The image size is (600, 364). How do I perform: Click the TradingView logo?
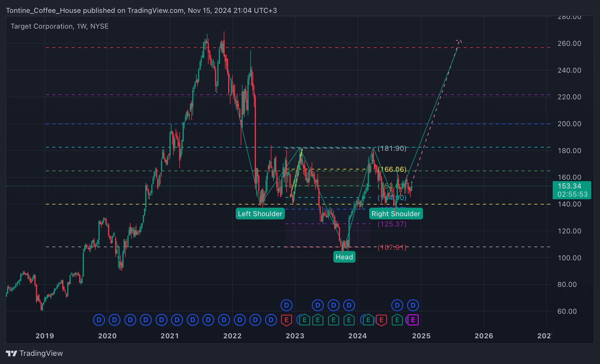(x=34, y=353)
